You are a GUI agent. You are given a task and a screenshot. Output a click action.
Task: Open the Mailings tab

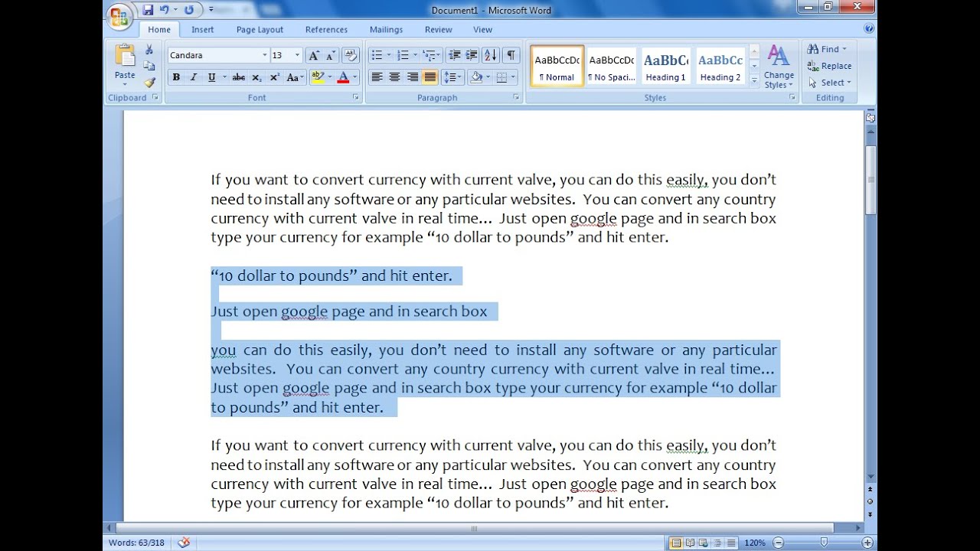click(386, 30)
